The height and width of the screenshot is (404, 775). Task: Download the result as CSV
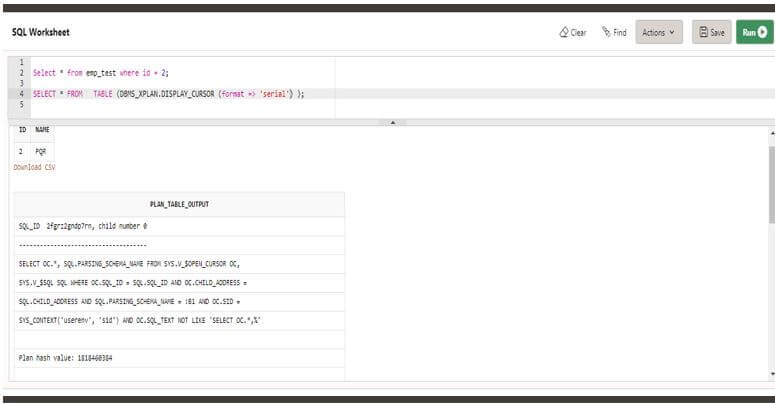click(x=34, y=167)
